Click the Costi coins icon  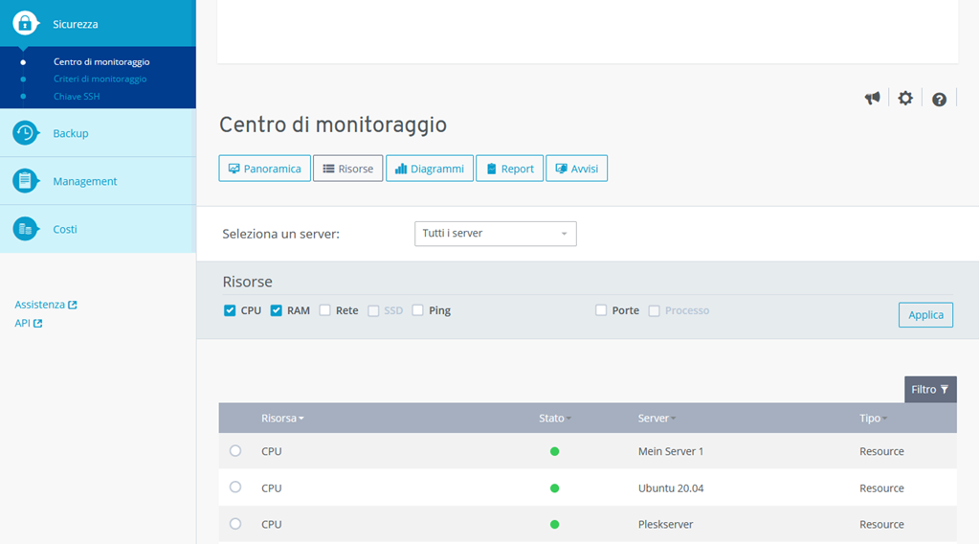(25, 229)
